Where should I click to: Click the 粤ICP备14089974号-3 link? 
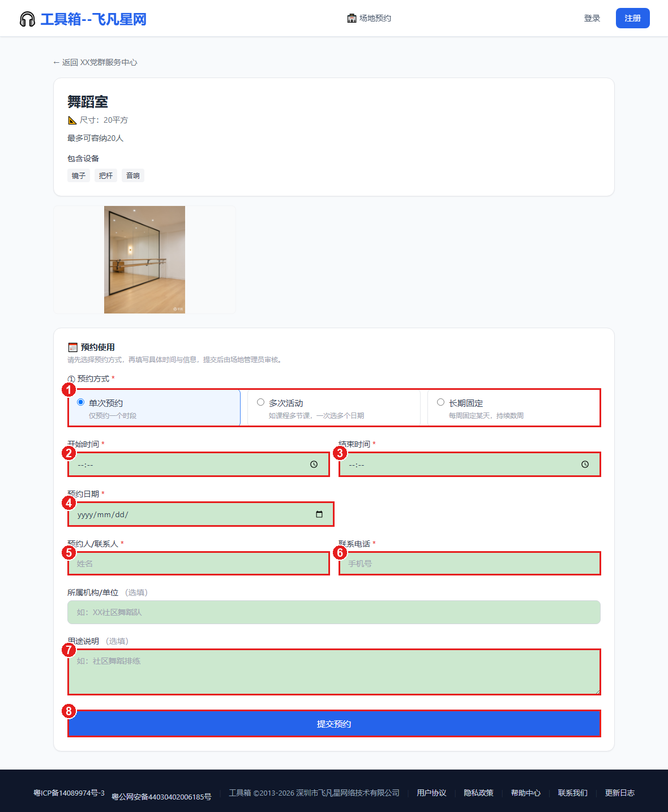[x=69, y=793]
